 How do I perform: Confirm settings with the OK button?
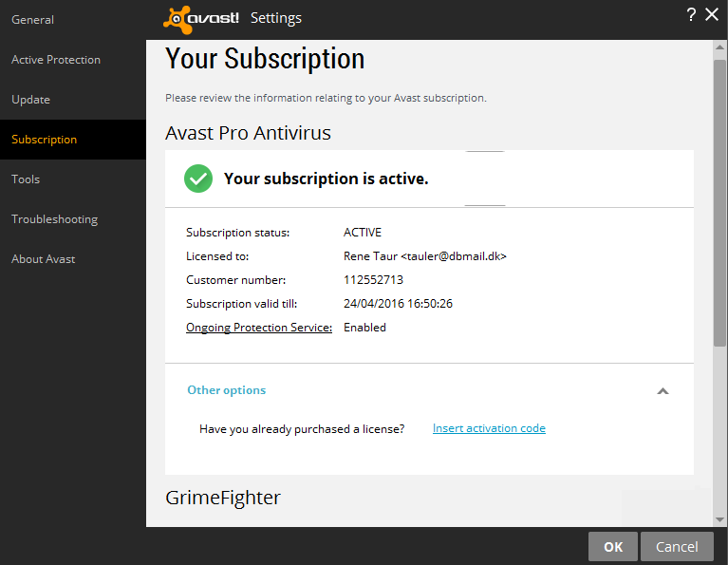(612, 546)
